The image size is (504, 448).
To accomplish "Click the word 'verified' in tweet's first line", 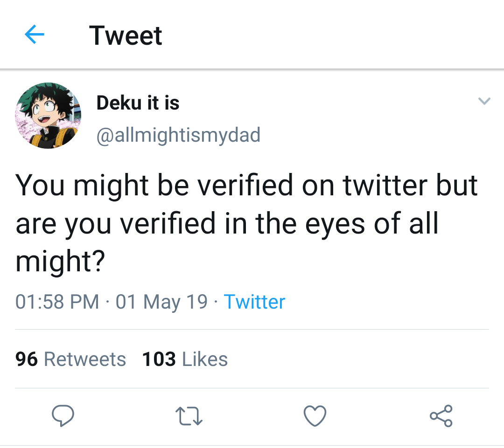I will pyautogui.click(x=245, y=185).
